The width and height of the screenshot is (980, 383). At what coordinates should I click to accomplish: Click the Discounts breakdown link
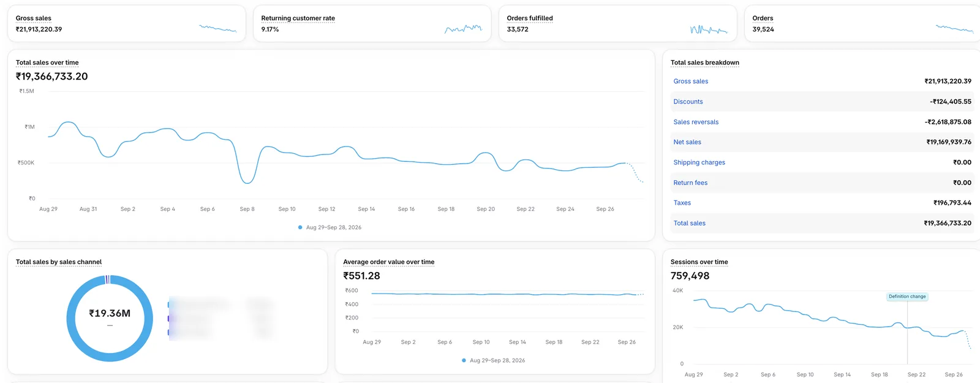click(688, 102)
